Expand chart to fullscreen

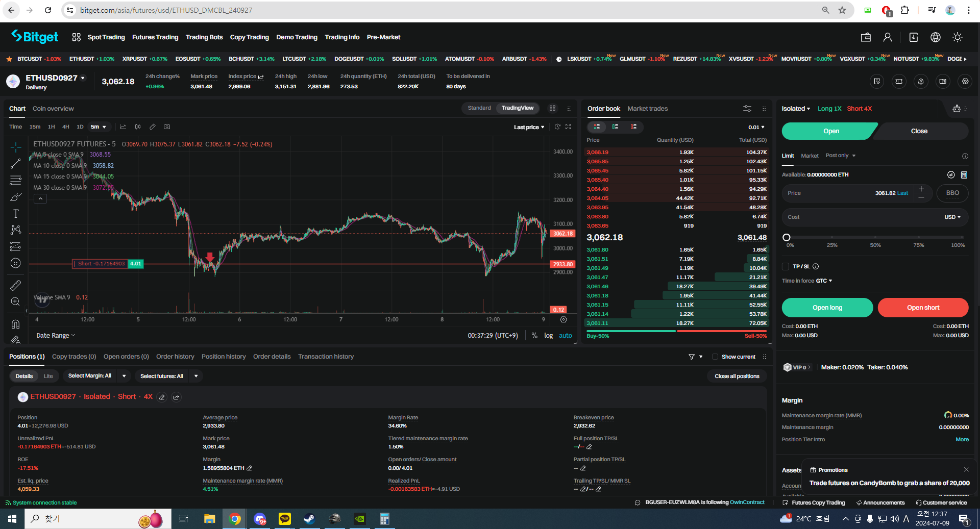pyautogui.click(x=568, y=127)
